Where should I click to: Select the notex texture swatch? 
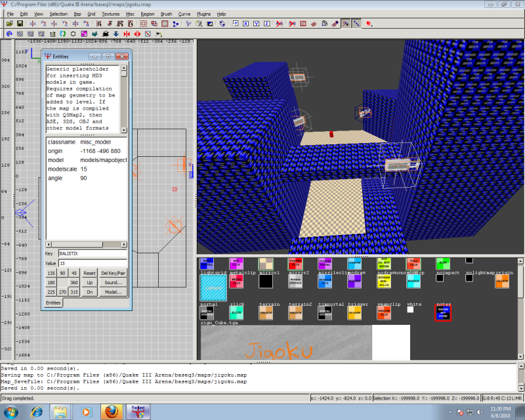pyautogui.click(x=443, y=313)
